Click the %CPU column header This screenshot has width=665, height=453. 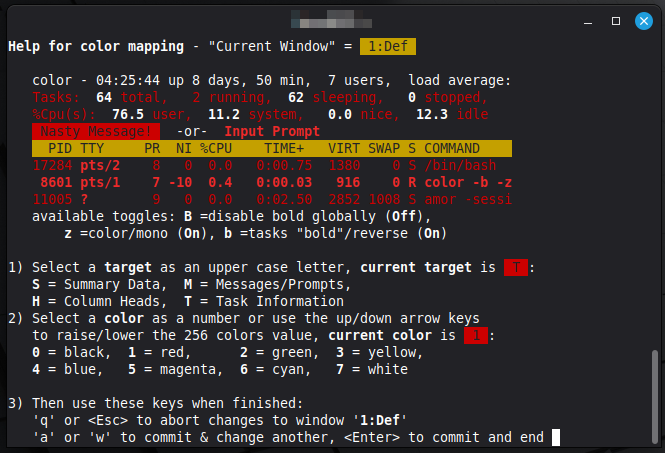(215, 148)
